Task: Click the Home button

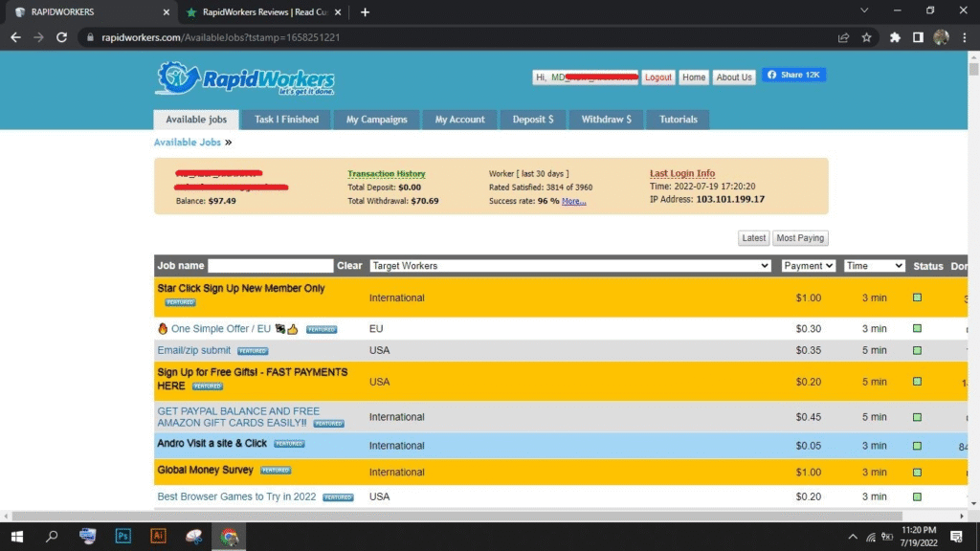Action: 694,77
